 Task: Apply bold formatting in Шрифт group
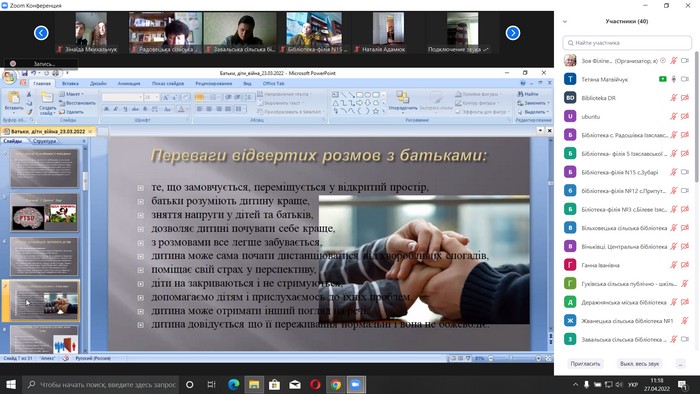[106, 109]
